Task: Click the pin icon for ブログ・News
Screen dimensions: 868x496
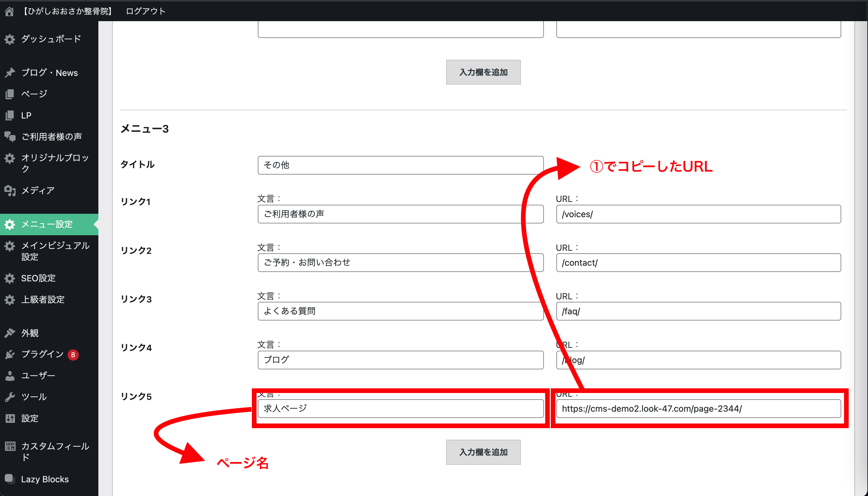Action: (x=10, y=73)
